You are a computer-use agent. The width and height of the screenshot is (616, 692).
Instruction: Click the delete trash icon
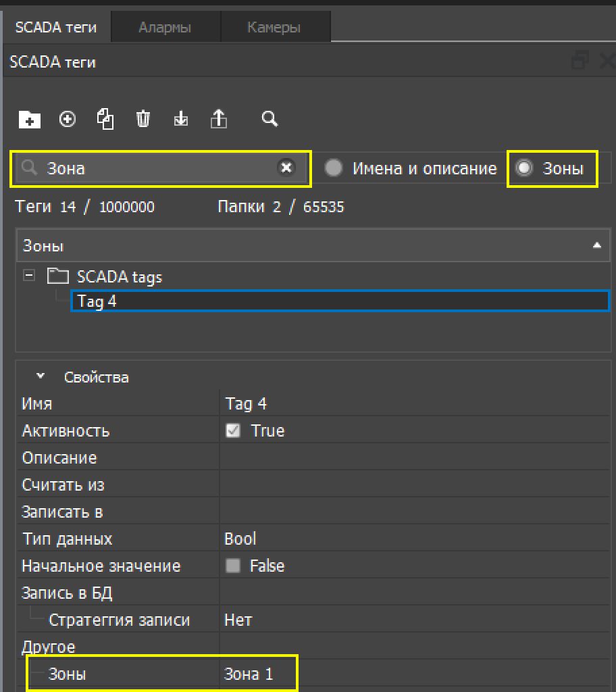click(143, 119)
